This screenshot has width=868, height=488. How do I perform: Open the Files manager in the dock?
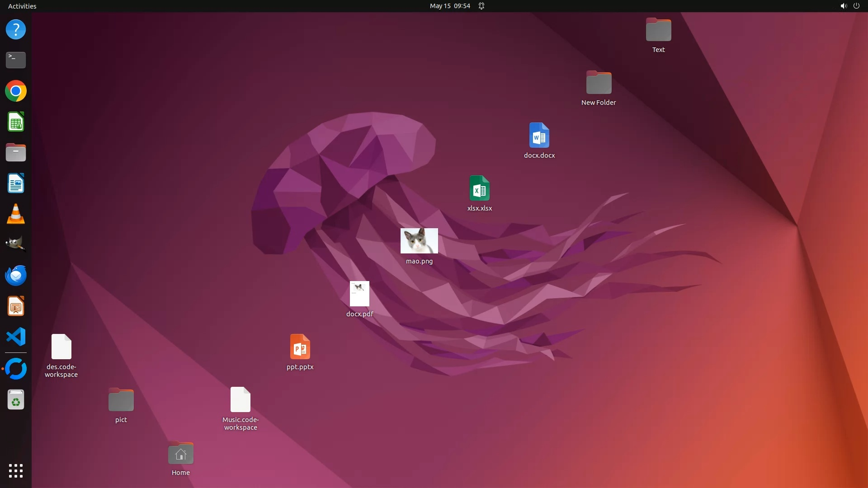click(16, 153)
